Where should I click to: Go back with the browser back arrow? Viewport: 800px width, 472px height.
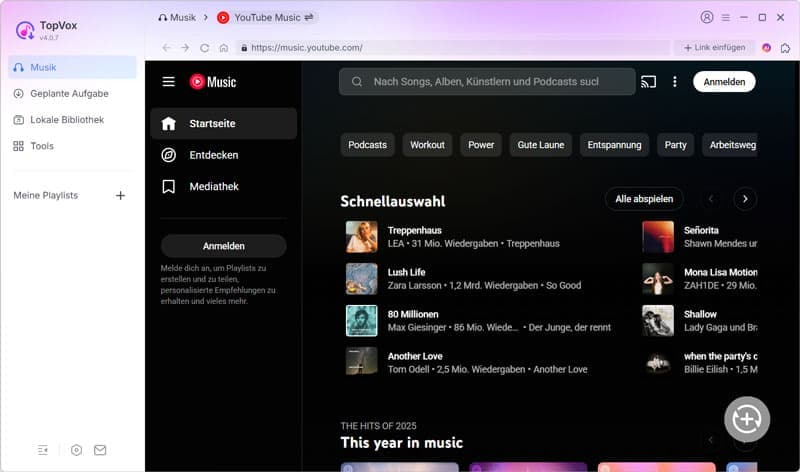click(166, 47)
